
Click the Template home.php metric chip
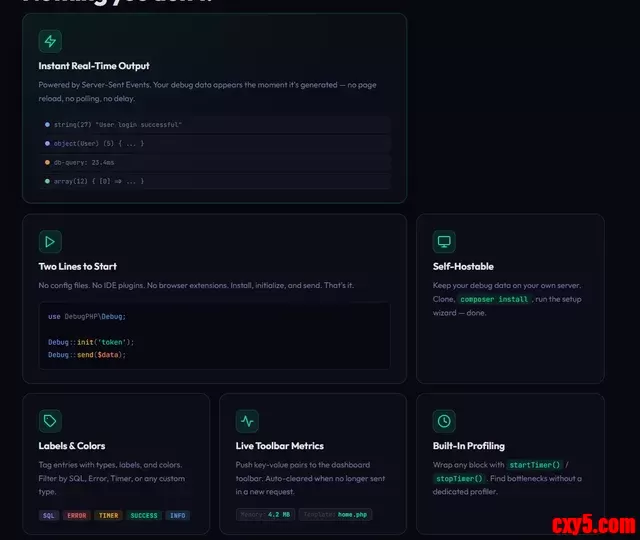[x=335, y=515]
